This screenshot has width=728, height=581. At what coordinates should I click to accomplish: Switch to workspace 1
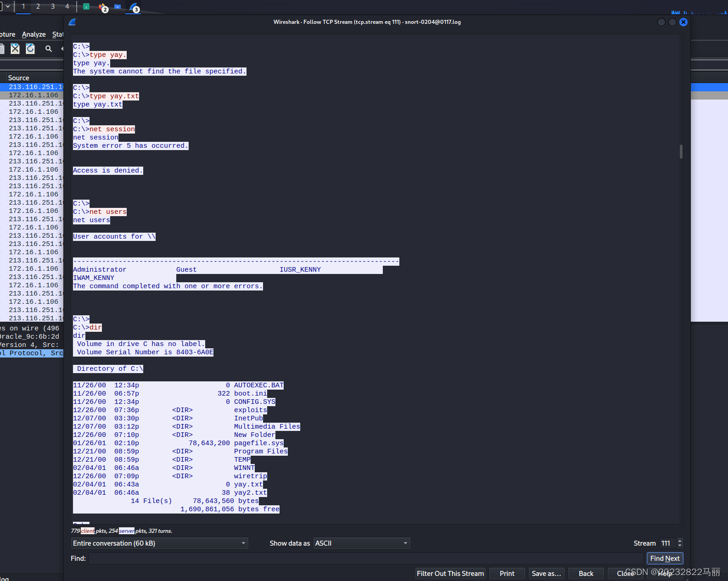(x=23, y=6)
